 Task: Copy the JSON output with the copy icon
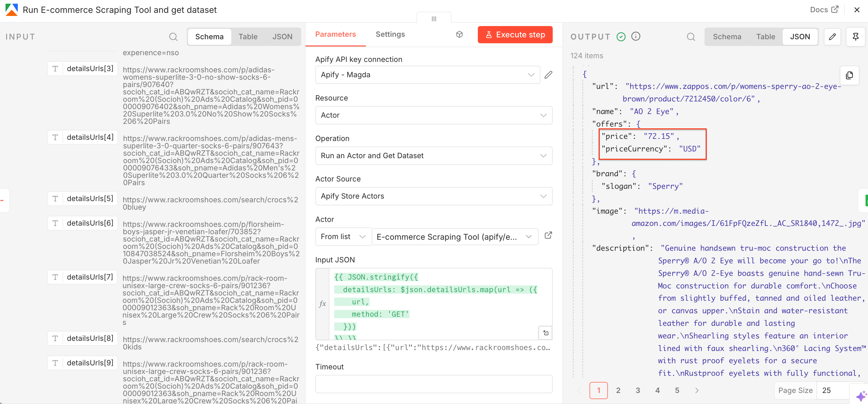(849, 75)
